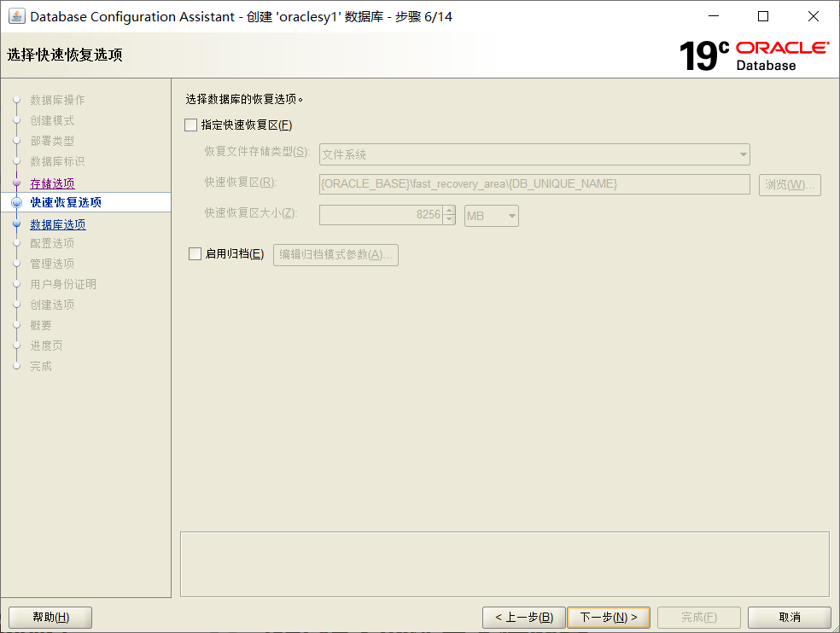Open the 帮助 help button
Viewport: 840px width, 633px height.
pos(50,618)
